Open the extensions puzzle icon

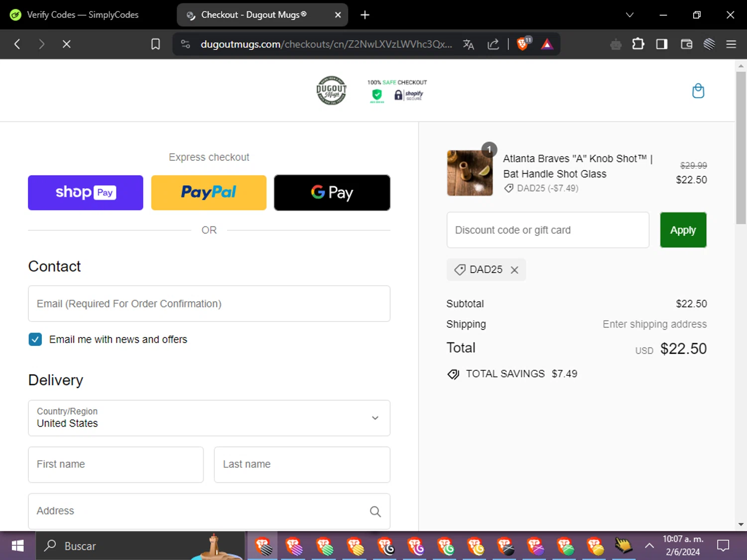(638, 44)
